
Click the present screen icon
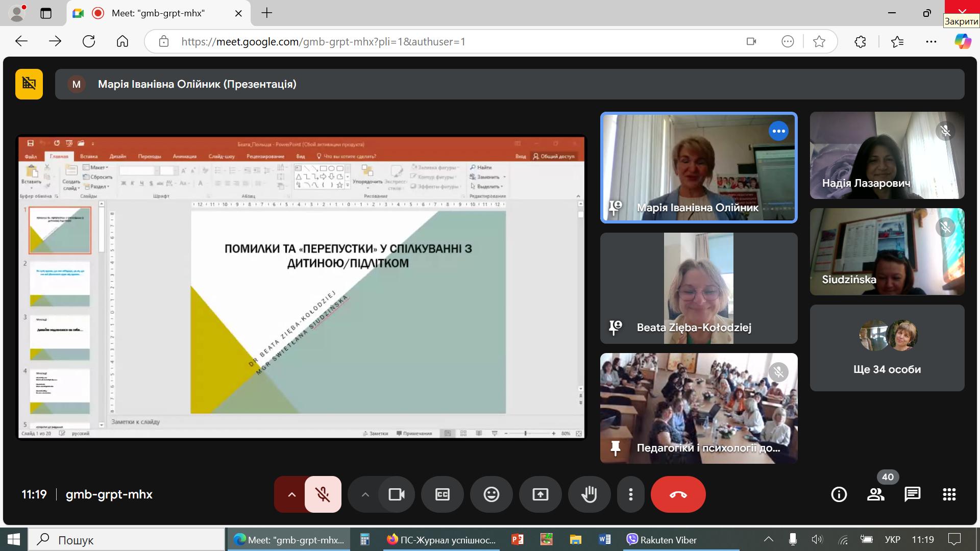[540, 494]
